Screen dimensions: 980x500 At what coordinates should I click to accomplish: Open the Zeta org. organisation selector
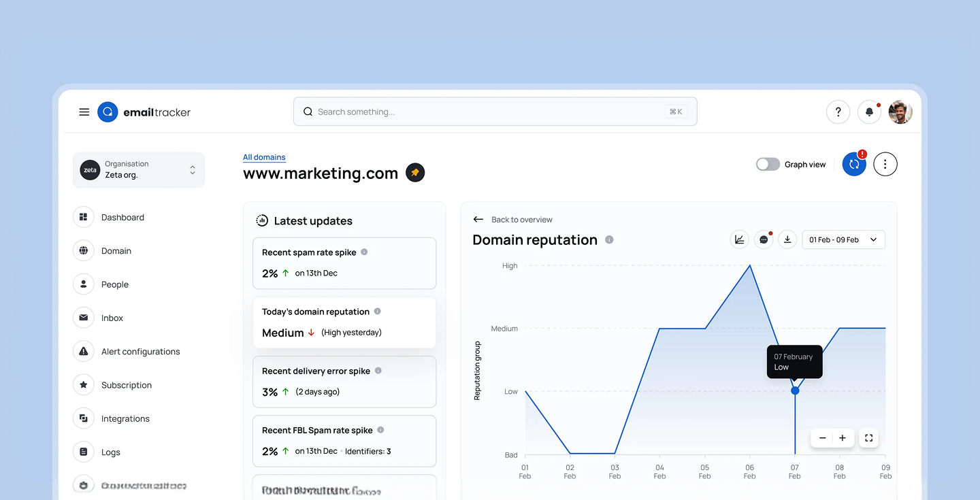pyautogui.click(x=138, y=169)
